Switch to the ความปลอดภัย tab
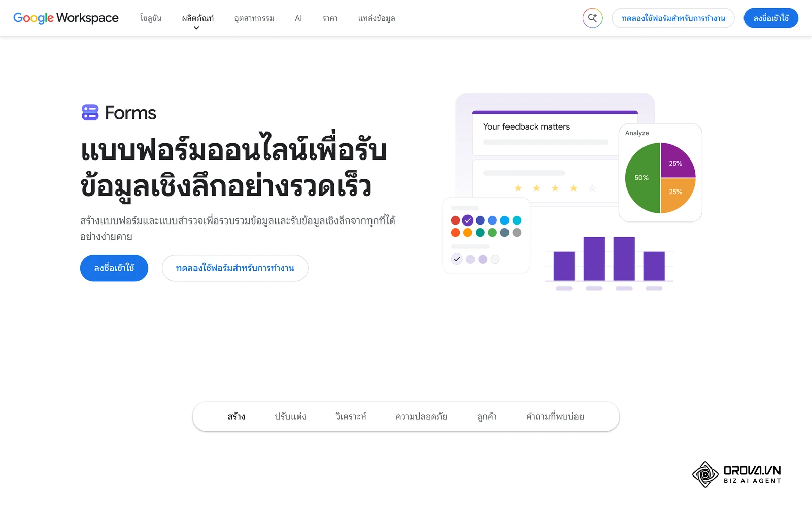 pyautogui.click(x=421, y=417)
